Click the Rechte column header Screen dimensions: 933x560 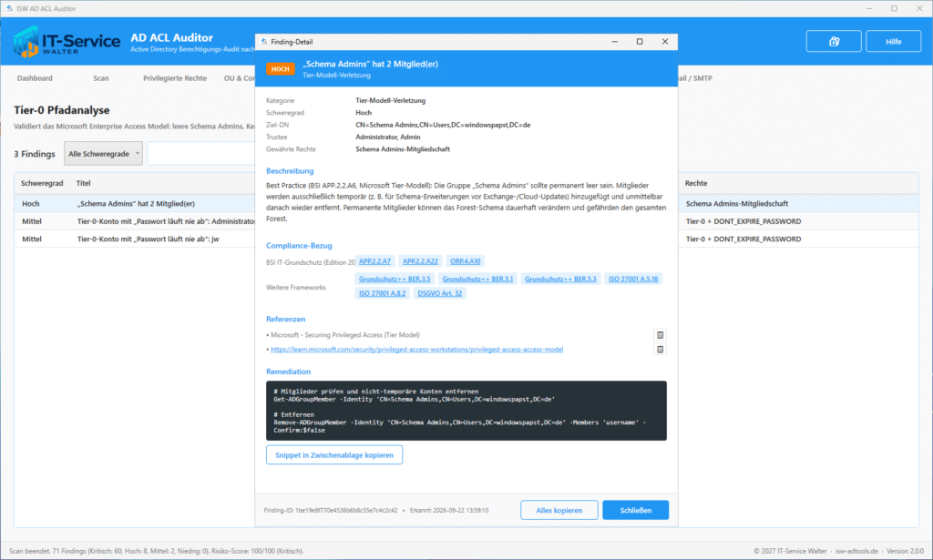point(696,183)
